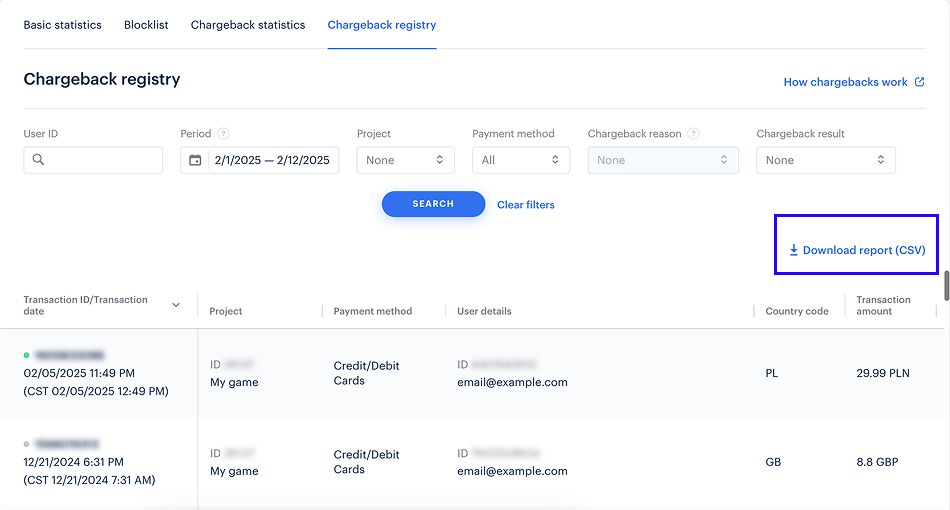Screen dimensions: 950x510
Task: Open the Chargeback result dropdown
Action: coord(825,160)
